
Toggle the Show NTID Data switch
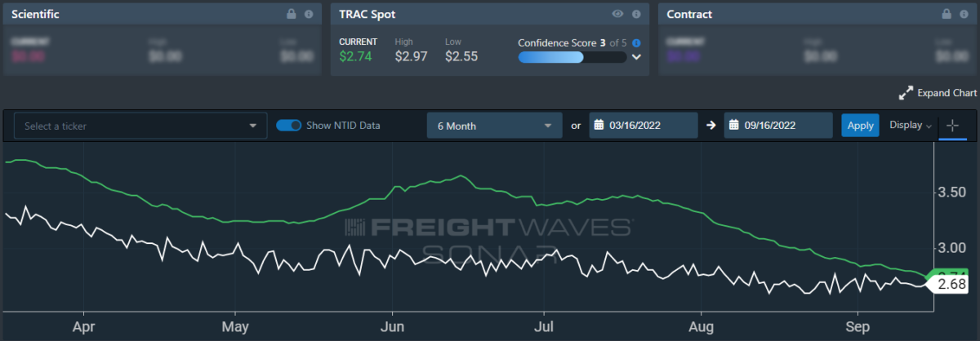point(288,126)
